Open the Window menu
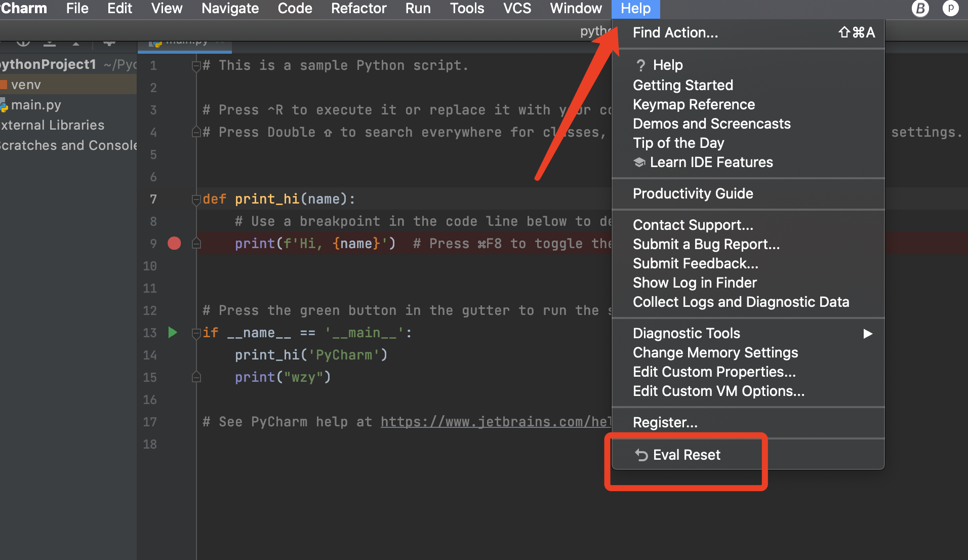 coord(576,9)
